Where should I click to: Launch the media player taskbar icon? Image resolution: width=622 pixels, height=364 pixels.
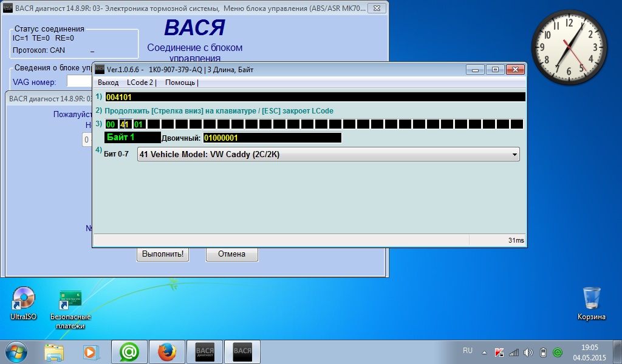pos(90,352)
